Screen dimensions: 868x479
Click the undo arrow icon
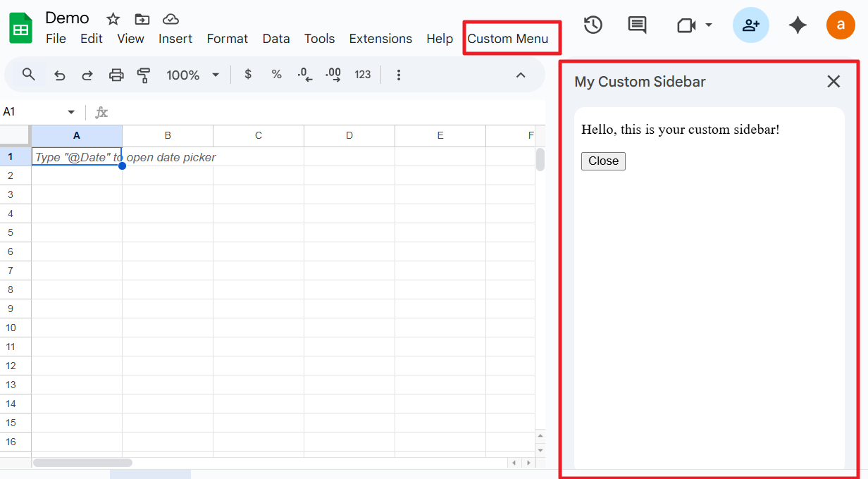coord(60,75)
